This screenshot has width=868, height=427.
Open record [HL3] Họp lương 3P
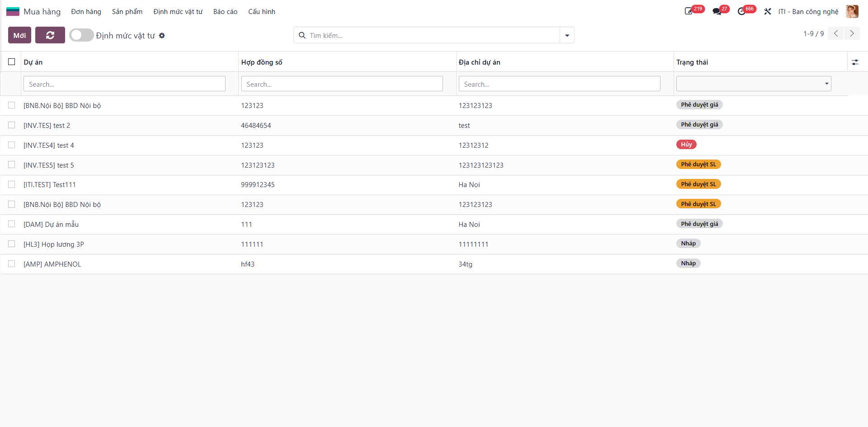pos(54,244)
